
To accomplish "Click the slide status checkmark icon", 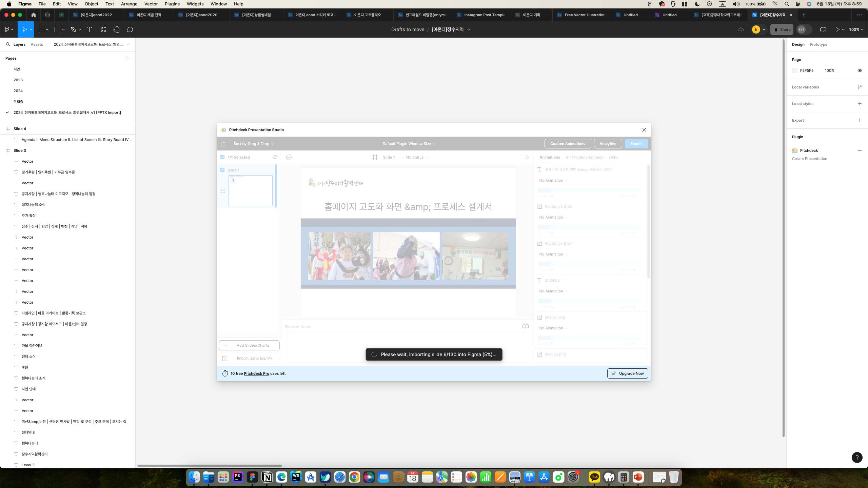I will pos(289,157).
